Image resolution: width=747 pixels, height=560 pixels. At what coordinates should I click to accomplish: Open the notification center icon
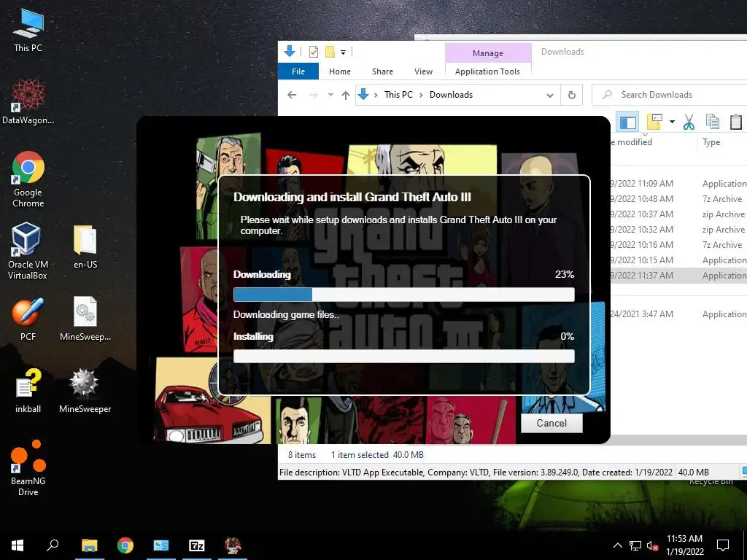723,545
